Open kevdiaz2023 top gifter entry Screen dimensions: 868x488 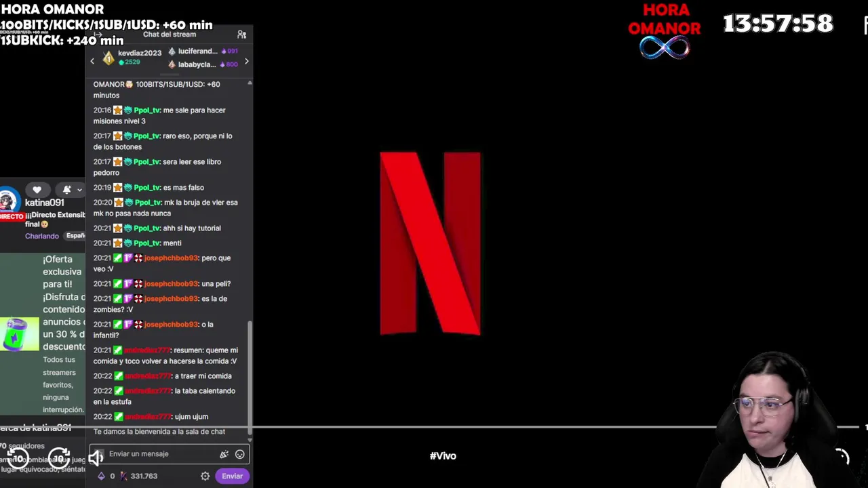point(133,58)
